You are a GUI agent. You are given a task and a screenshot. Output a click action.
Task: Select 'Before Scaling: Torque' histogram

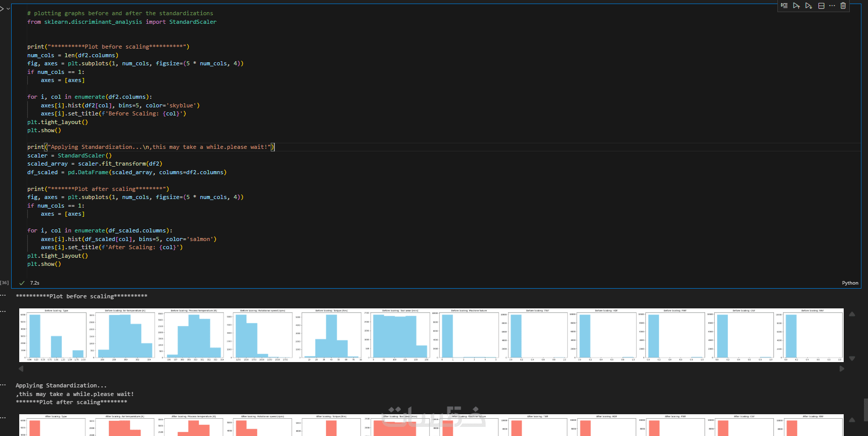[x=328, y=335]
